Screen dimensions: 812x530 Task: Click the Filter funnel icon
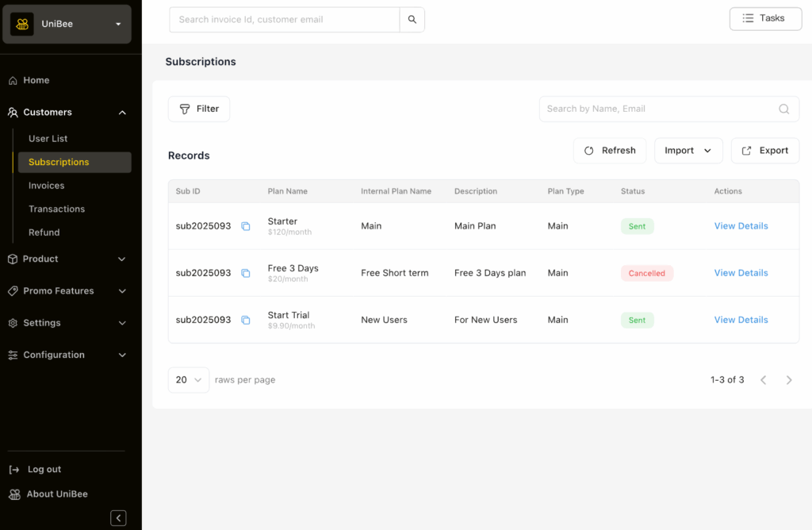click(186, 108)
